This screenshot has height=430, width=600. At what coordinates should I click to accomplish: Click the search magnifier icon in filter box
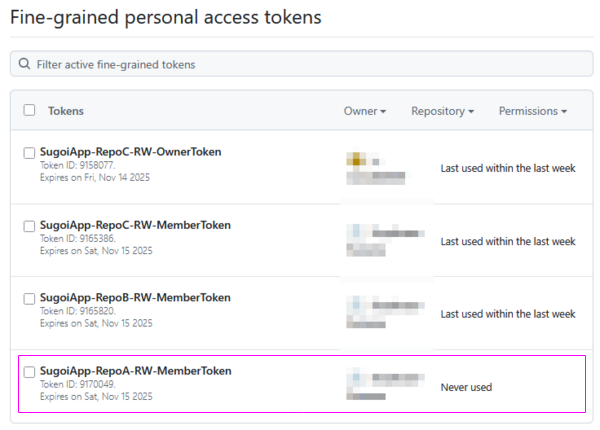click(23, 64)
